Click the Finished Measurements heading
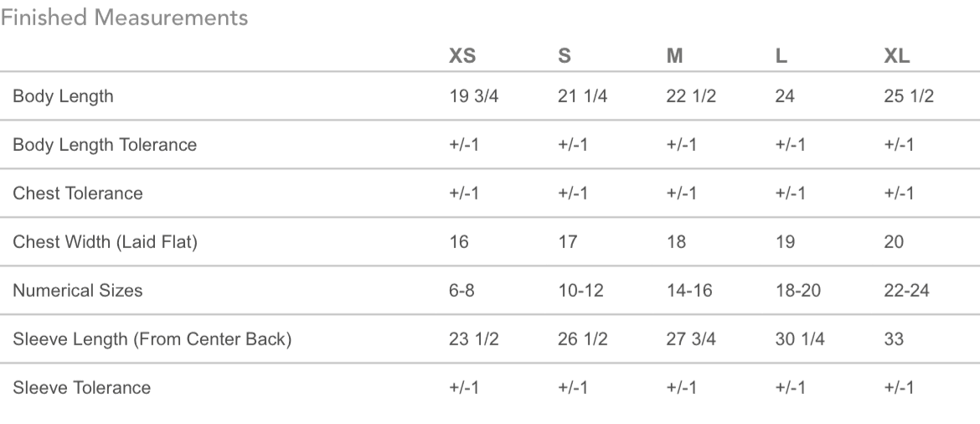Image resolution: width=980 pixels, height=424 pixels. (x=124, y=18)
